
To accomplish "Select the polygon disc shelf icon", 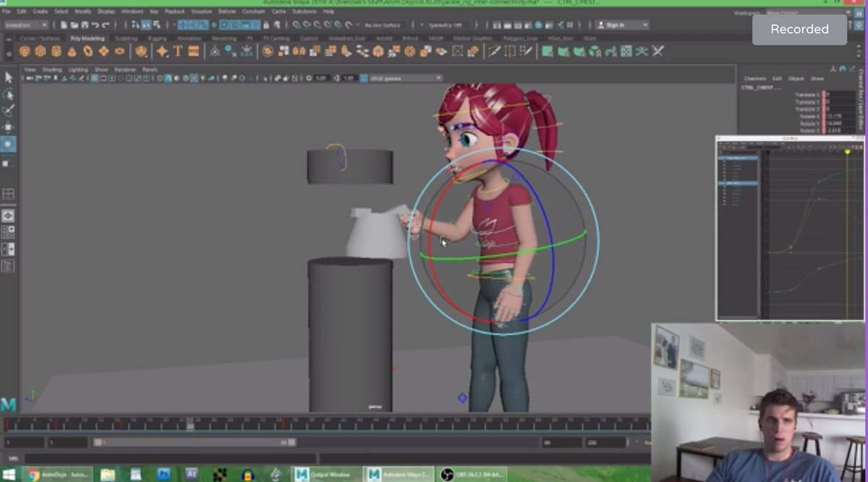I will [120, 51].
